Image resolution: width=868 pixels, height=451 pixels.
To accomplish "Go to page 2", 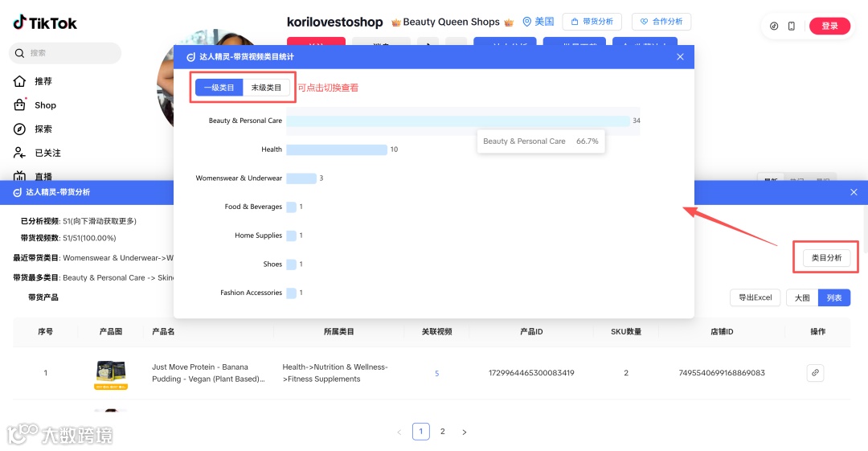I will [442, 431].
